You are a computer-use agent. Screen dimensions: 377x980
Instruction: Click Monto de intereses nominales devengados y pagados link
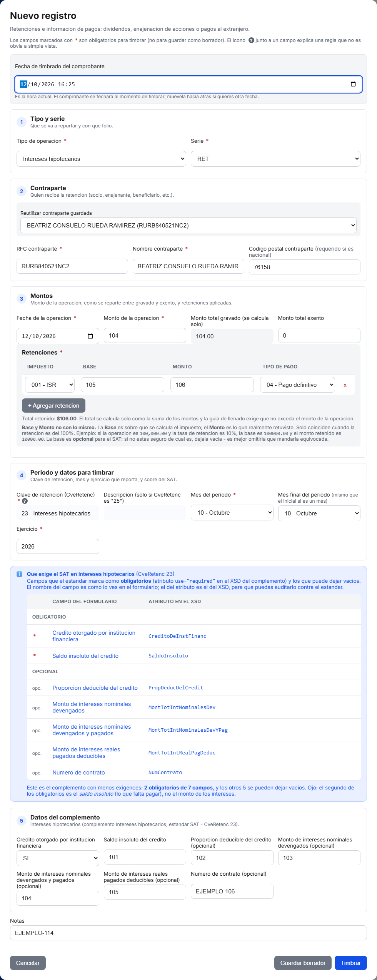[92, 730]
